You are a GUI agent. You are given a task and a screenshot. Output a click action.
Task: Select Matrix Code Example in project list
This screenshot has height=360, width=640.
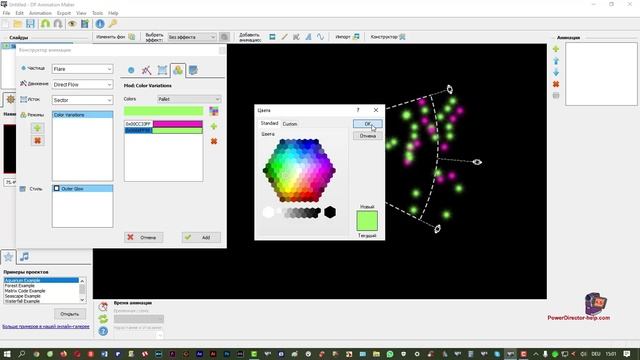(25, 291)
